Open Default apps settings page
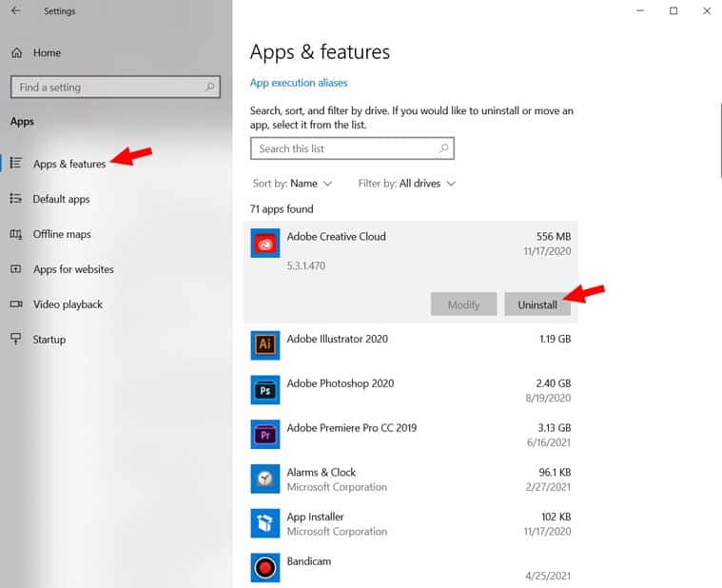This screenshot has width=722, height=588. [x=61, y=199]
